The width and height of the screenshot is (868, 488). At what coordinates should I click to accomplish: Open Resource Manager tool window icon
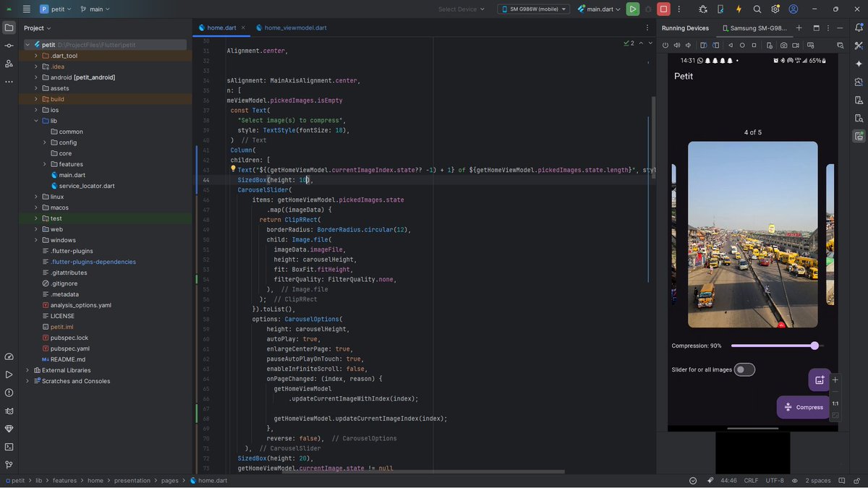[x=9, y=64]
